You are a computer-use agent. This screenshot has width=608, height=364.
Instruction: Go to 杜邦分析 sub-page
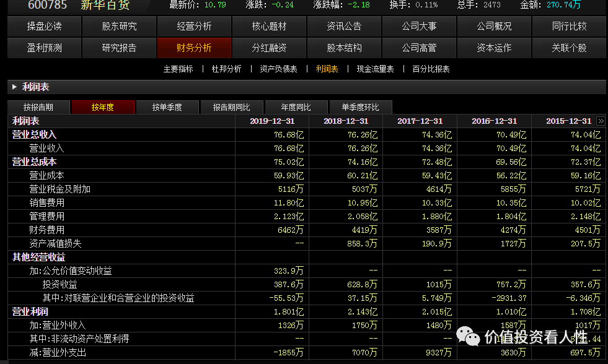[x=226, y=69]
